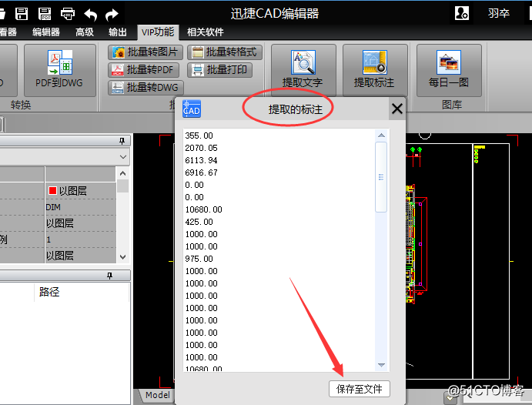Click the red color swatch 以图层

(52, 191)
